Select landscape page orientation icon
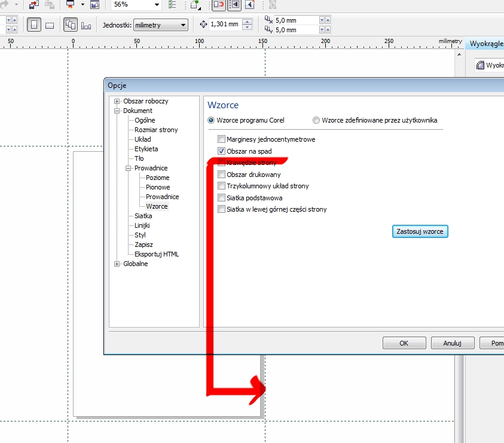The width and height of the screenshot is (504, 443). point(50,25)
